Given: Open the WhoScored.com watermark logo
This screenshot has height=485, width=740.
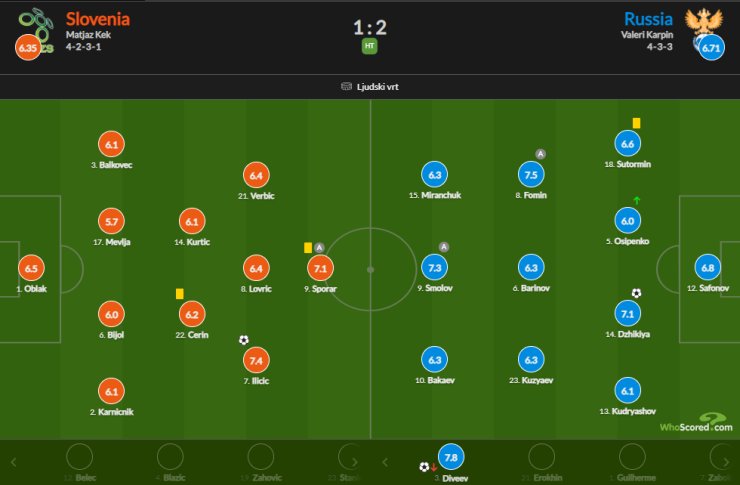Looking at the screenshot, I should click(697, 423).
